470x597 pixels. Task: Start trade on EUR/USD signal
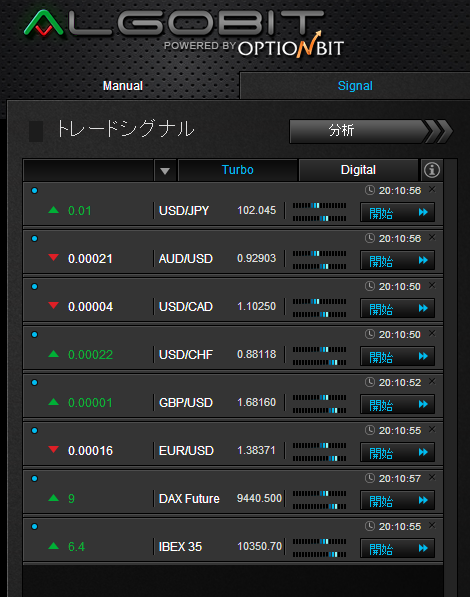(397, 452)
